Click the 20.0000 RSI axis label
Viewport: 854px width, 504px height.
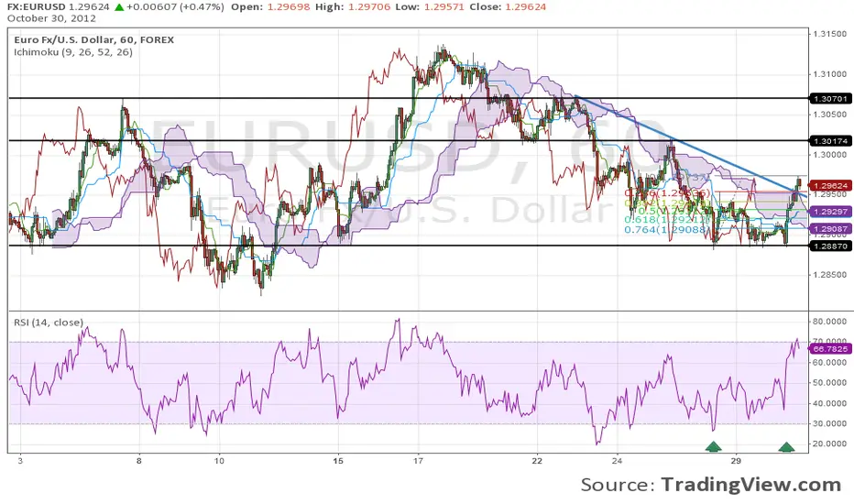(x=830, y=444)
